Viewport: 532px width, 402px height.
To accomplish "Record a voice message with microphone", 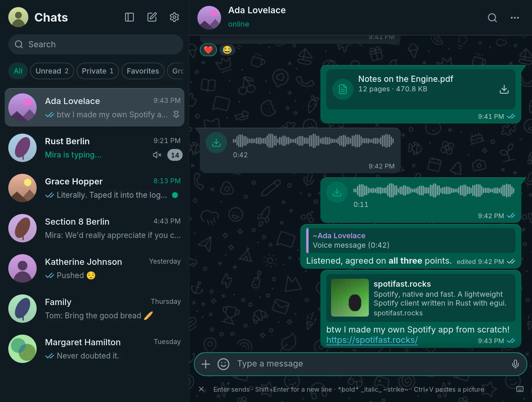I will pos(515,364).
